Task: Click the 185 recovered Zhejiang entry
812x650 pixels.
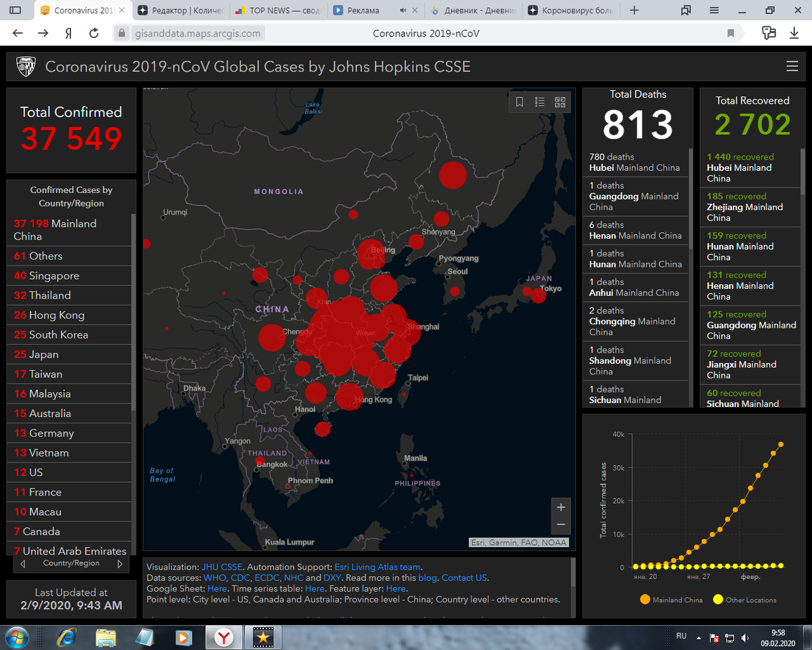Action: tap(750, 207)
